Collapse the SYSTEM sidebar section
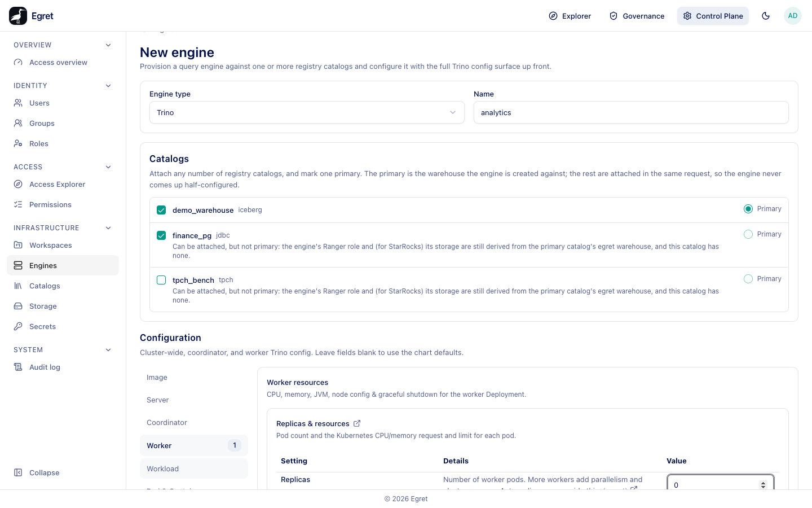Image resolution: width=812 pixels, height=508 pixels. pos(108,350)
